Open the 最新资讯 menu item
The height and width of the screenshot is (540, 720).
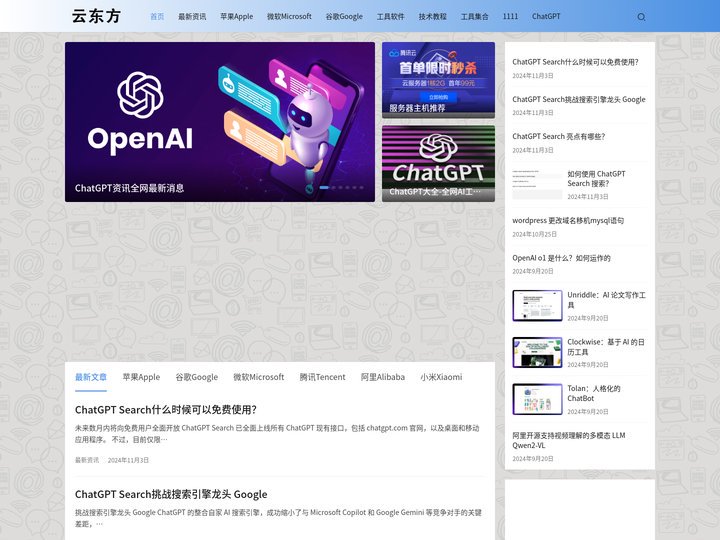(x=192, y=17)
